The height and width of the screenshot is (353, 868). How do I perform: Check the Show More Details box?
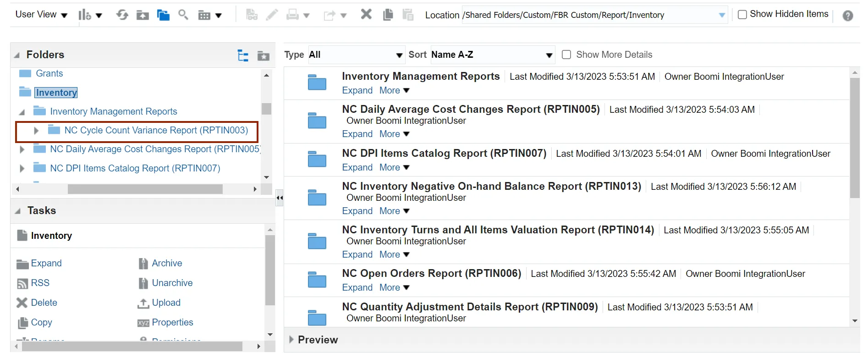click(566, 55)
